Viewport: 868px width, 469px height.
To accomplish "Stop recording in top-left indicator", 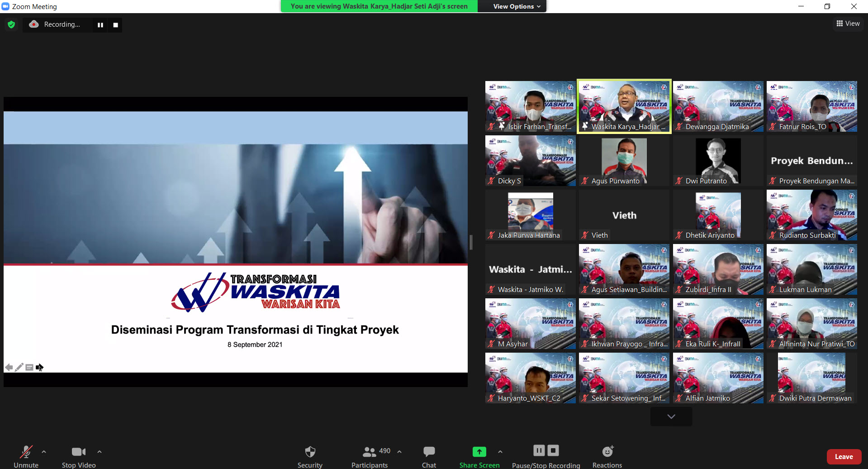I will pos(116,25).
